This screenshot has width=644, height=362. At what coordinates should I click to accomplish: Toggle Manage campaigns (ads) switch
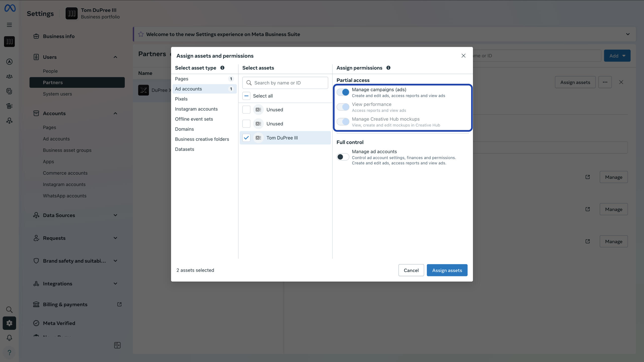pyautogui.click(x=343, y=92)
